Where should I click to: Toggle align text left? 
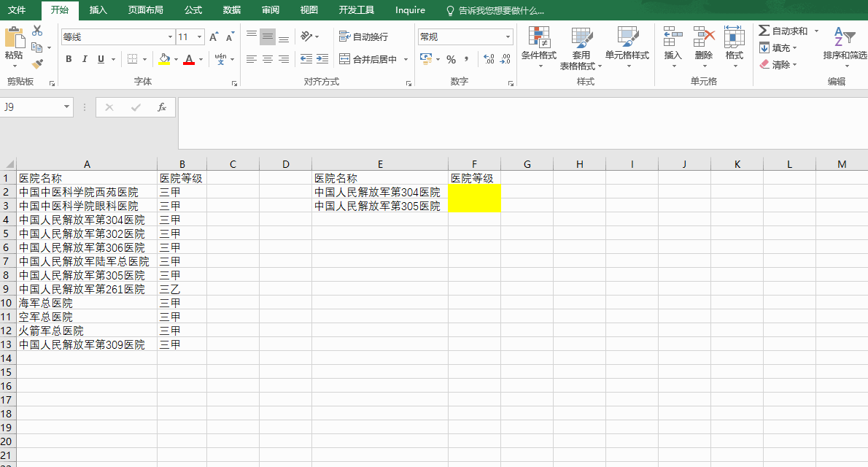(252, 58)
